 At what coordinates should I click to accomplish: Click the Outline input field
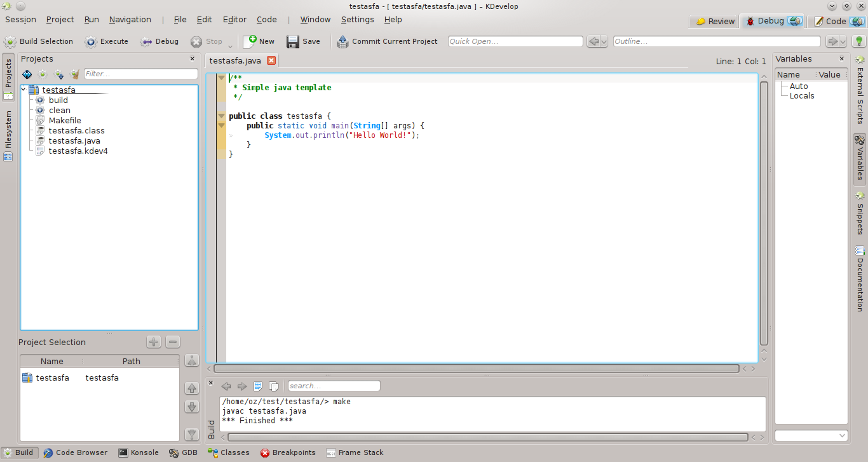(717, 41)
